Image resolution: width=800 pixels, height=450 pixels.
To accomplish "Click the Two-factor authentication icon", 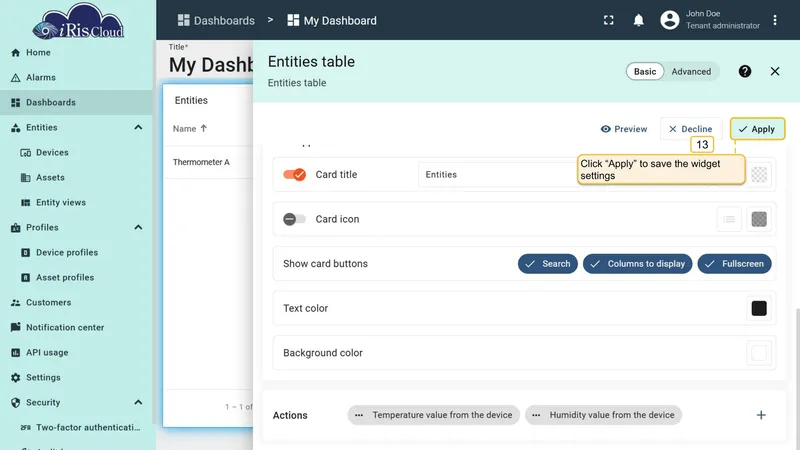I will pyautogui.click(x=26, y=428).
